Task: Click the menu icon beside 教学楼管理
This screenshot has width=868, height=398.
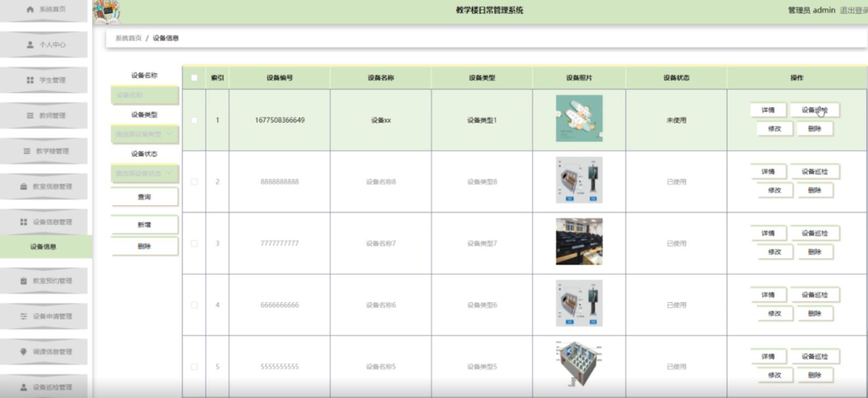Action: [x=27, y=151]
